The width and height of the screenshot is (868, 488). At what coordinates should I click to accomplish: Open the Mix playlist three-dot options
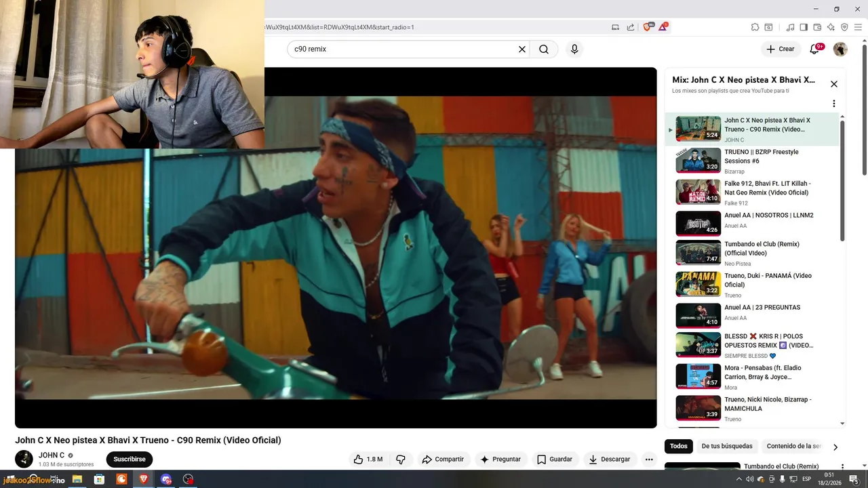point(834,104)
